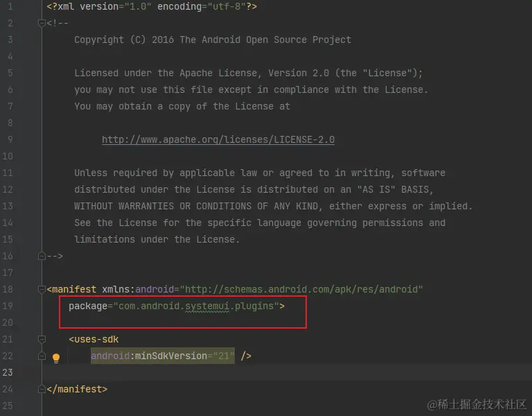Click the <manifest opening tag name

[x=71, y=289]
